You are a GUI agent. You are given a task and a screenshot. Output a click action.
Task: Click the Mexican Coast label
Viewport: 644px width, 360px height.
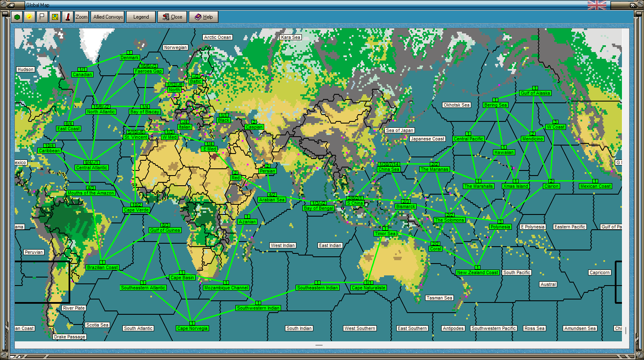point(595,186)
